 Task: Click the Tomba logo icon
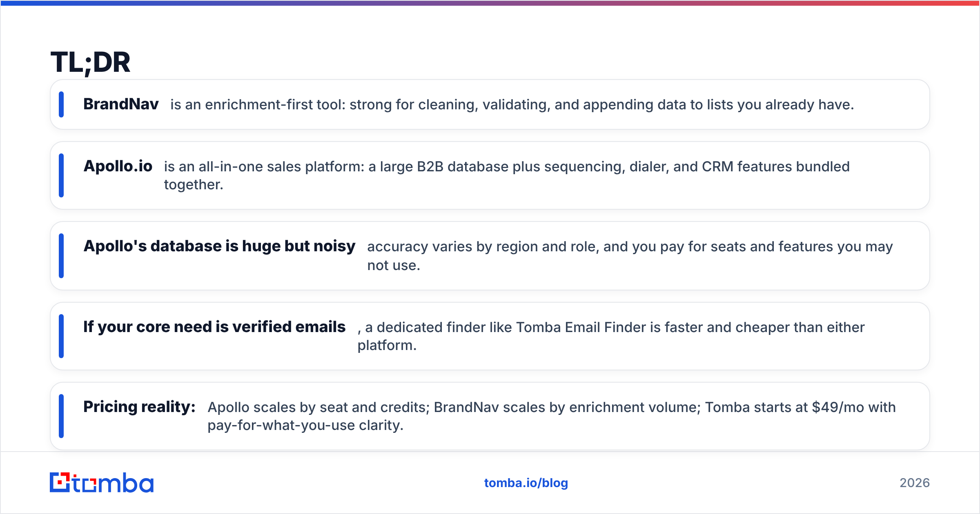coord(60,483)
